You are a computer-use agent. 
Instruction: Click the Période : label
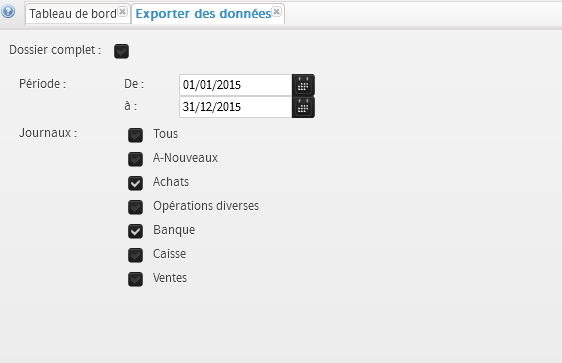(43, 84)
